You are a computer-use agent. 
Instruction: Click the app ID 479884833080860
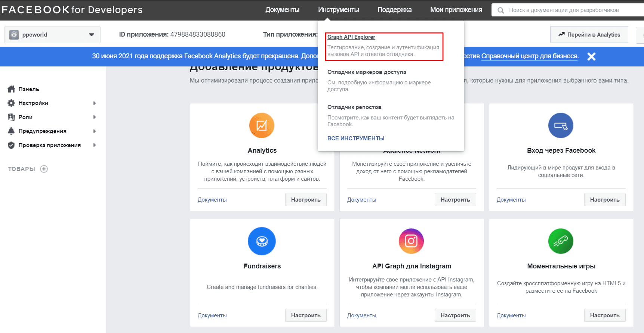[x=198, y=34]
